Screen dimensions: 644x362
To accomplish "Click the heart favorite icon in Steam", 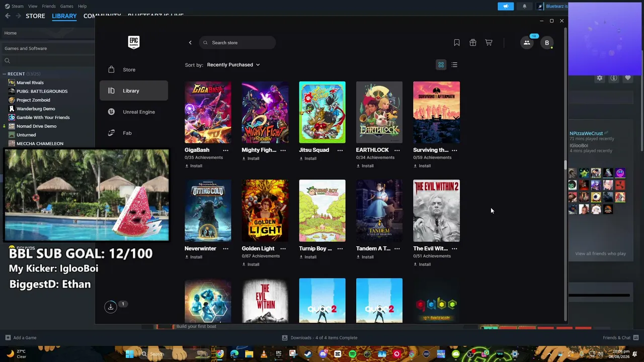I will pos(628,78).
